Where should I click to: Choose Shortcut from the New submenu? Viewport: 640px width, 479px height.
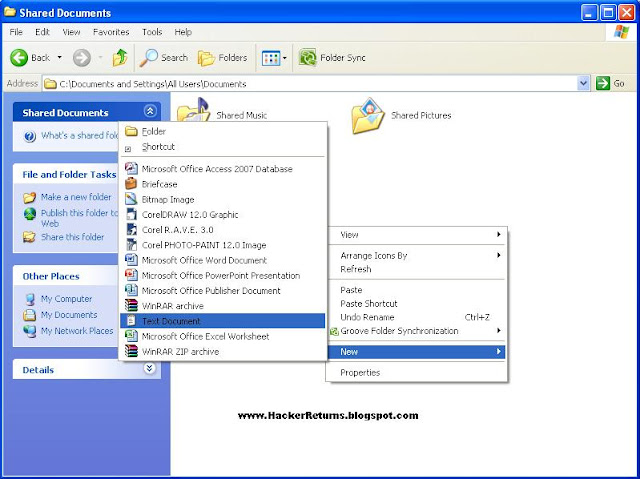pos(223,147)
